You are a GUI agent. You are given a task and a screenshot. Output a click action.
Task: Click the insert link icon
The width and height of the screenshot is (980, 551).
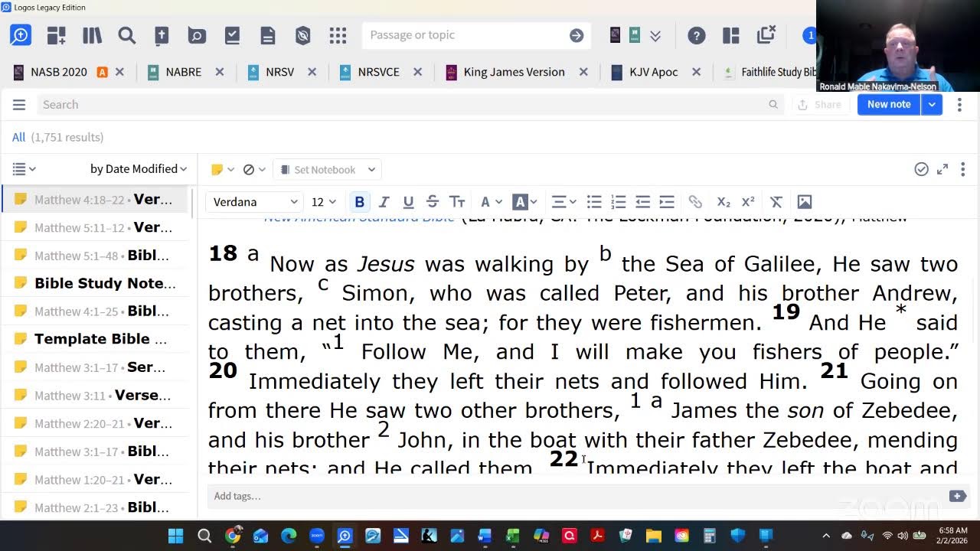[x=695, y=202]
